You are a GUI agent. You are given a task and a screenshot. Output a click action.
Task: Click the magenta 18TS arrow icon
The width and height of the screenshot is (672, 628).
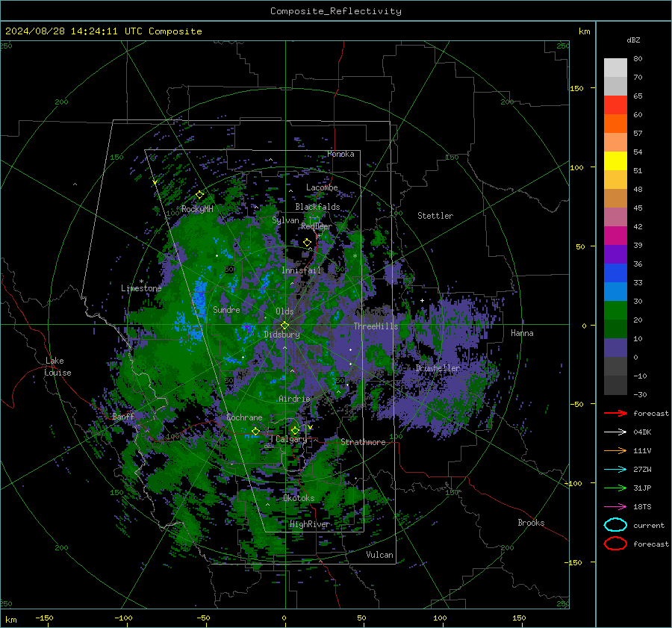615,507
